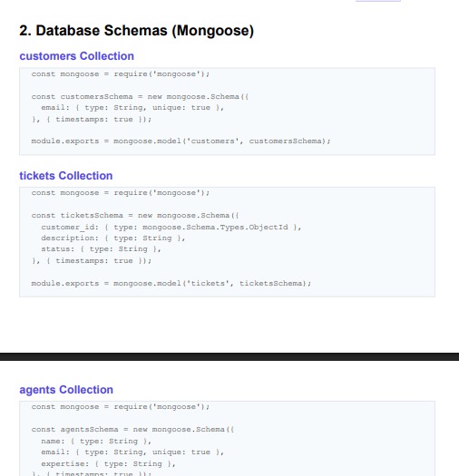Select the 'tickets Collection' heading

tap(66, 176)
